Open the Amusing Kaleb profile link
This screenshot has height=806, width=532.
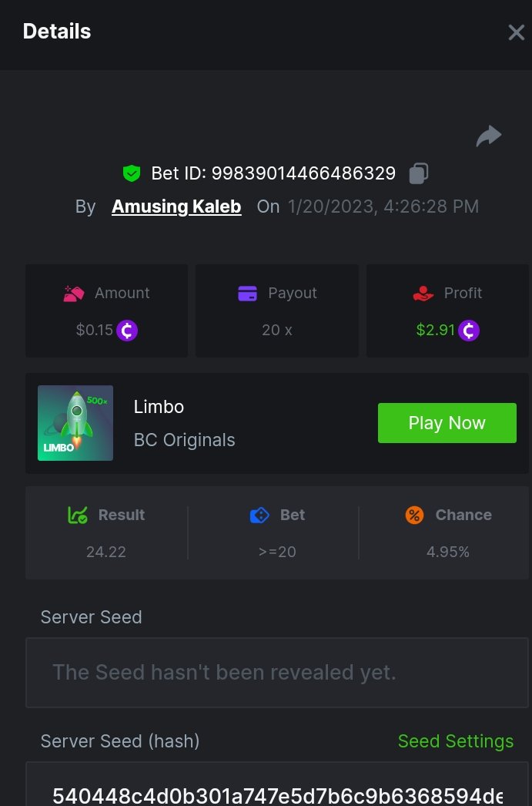coord(176,207)
